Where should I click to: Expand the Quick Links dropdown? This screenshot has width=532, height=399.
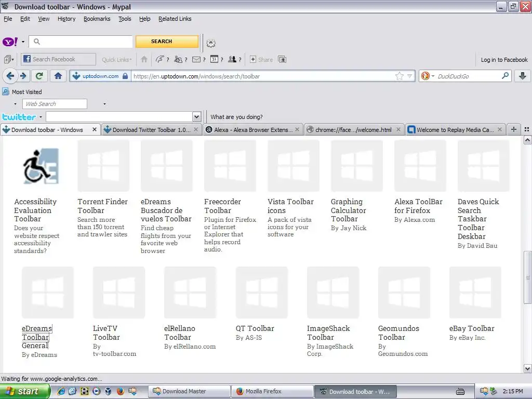click(117, 60)
